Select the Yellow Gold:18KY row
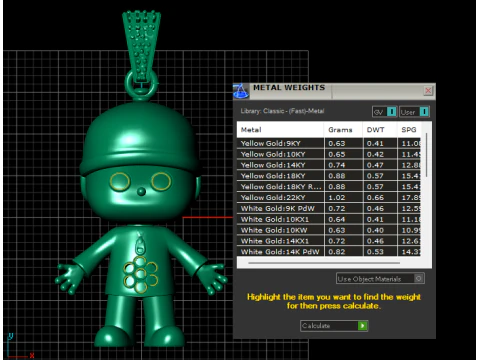Screen dimensions: 480x360 (x=329, y=176)
